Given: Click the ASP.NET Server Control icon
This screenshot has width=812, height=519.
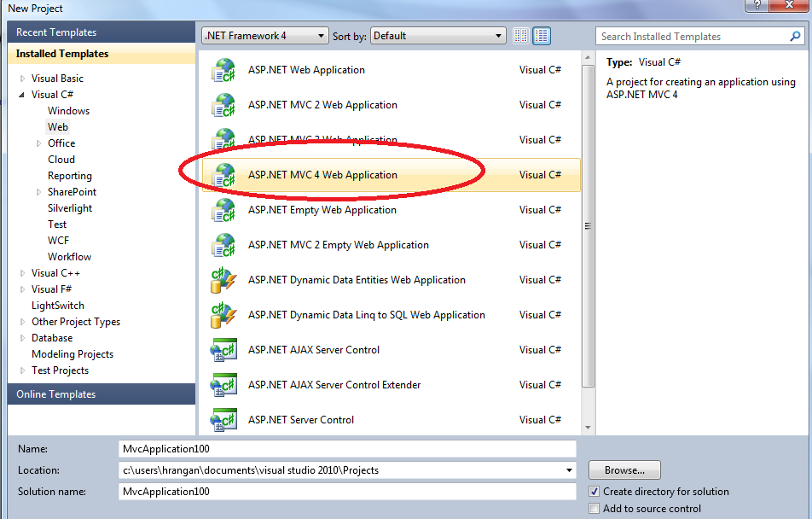Looking at the screenshot, I should click(223, 420).
